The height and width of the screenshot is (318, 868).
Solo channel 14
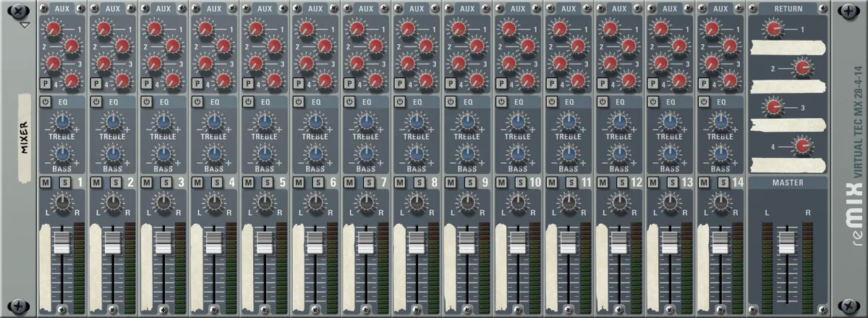[x=723, y=182]
